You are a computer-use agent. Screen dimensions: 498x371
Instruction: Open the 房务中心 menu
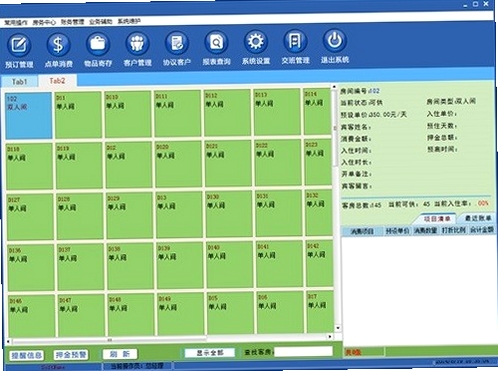click(x=44, y=22)
